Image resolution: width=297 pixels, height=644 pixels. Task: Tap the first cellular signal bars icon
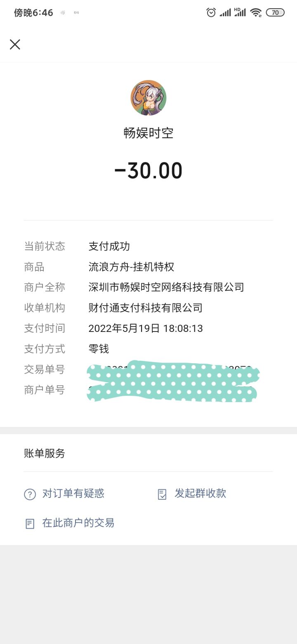pos(225,12)
